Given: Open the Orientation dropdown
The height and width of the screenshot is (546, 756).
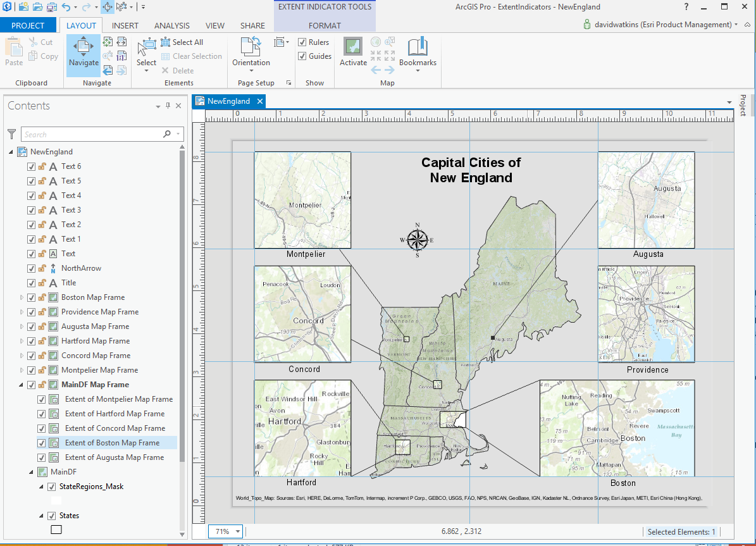Looking at the screenshot, I should click(x=251, y=63).
